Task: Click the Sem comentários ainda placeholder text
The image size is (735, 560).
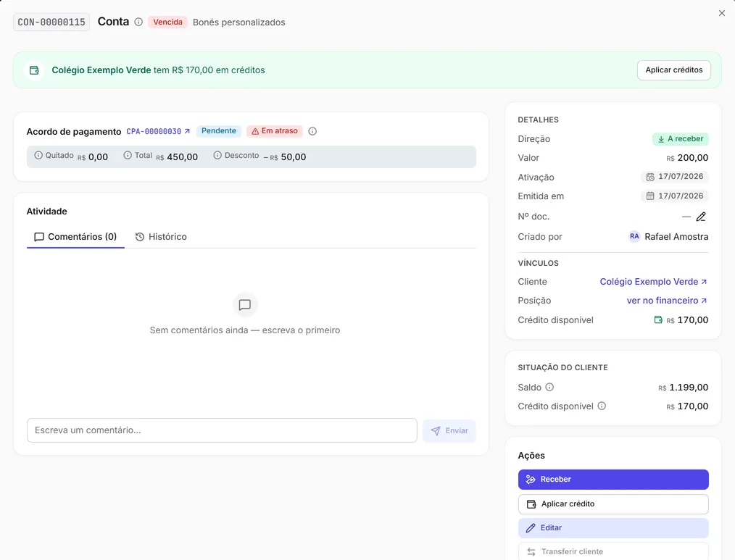Action: (245, 330)
